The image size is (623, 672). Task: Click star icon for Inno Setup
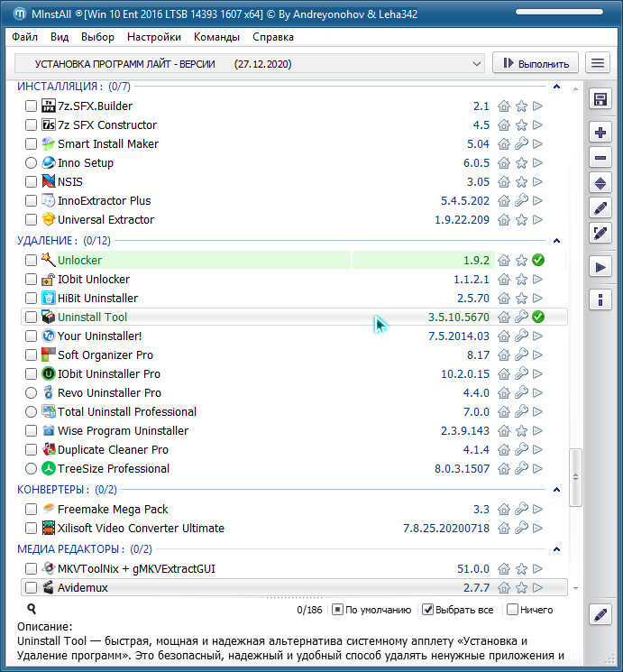click(x=521, y=163)
